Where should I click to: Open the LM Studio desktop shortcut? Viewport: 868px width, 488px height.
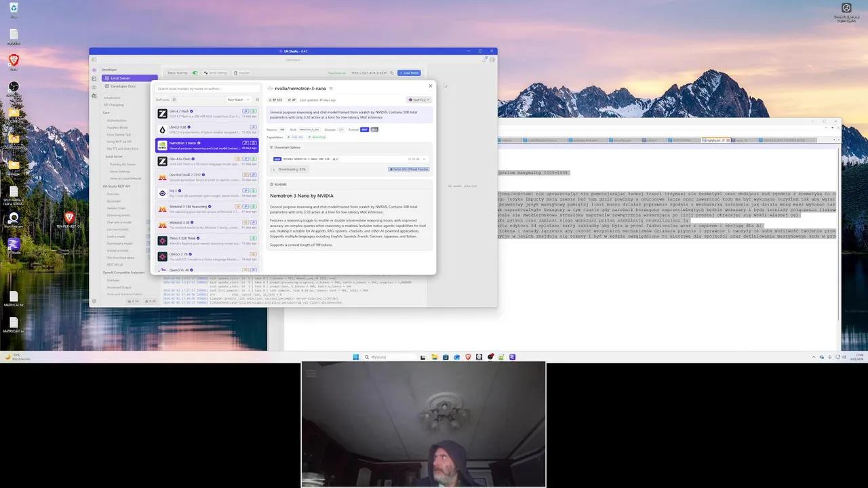[x=14, y=245]
